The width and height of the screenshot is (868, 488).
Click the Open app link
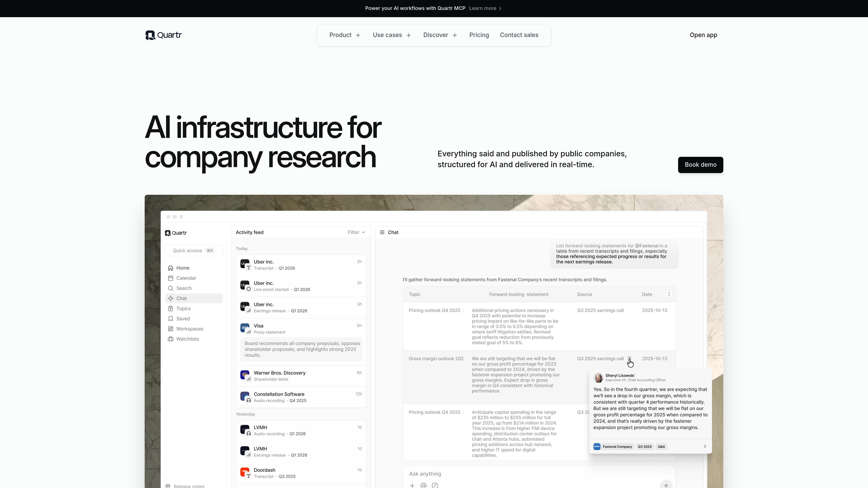703,35
